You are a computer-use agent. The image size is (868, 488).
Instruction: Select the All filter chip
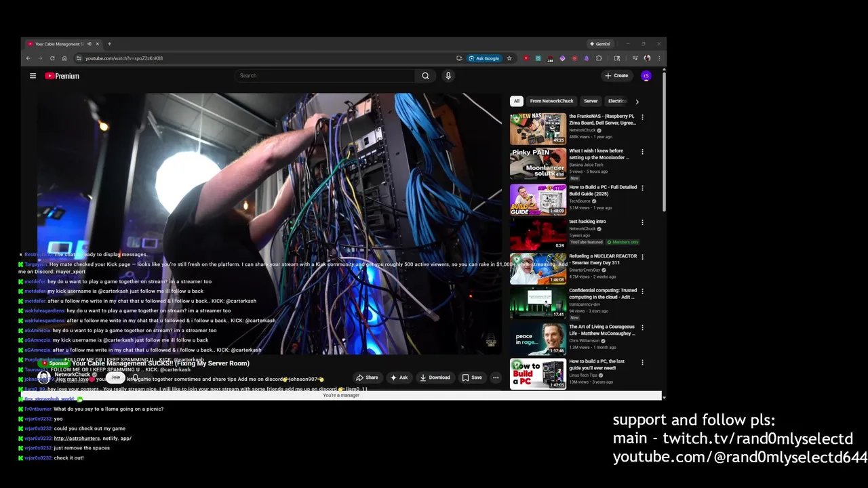[x=517, y=101]
